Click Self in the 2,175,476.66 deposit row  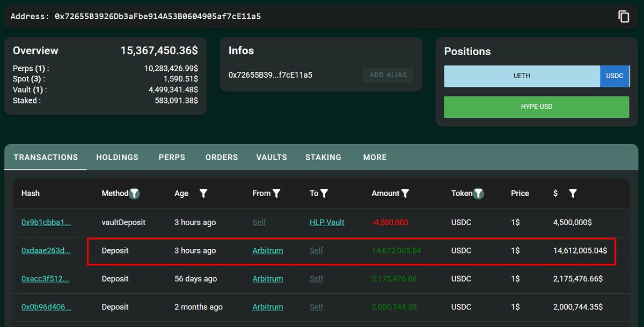pos(317,279)
